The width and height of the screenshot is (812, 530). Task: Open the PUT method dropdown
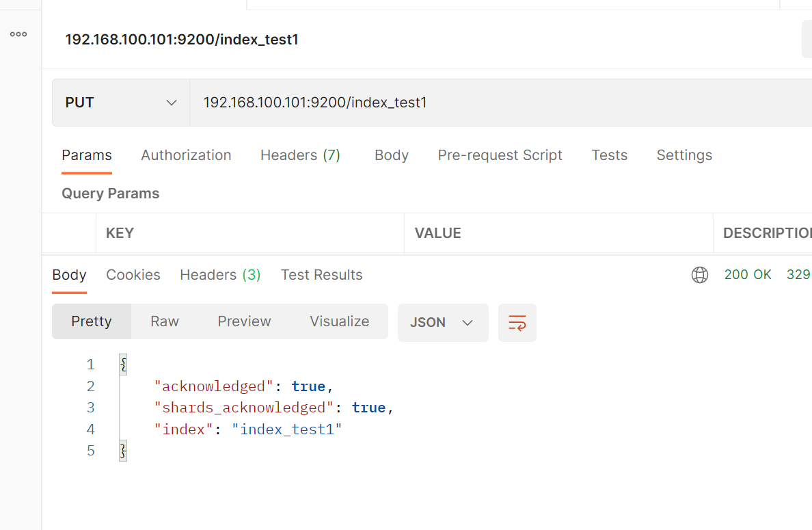tap(121, 103)
